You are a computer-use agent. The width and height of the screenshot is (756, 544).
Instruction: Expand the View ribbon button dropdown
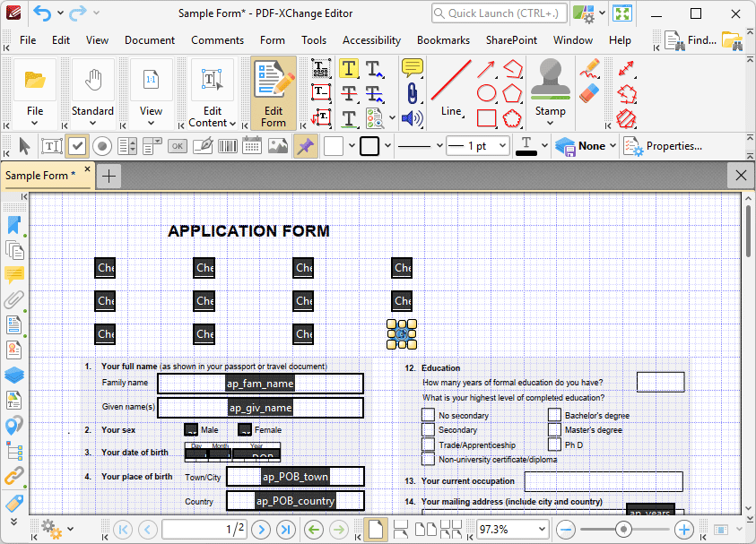point(151,124)
